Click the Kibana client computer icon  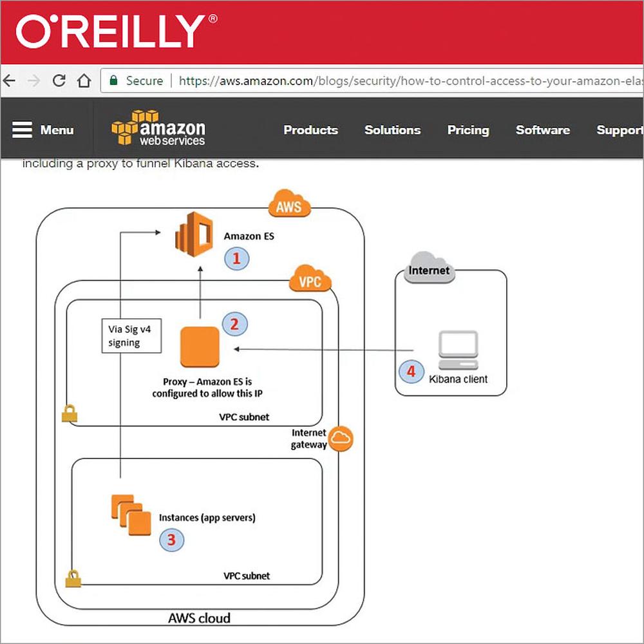459,350
